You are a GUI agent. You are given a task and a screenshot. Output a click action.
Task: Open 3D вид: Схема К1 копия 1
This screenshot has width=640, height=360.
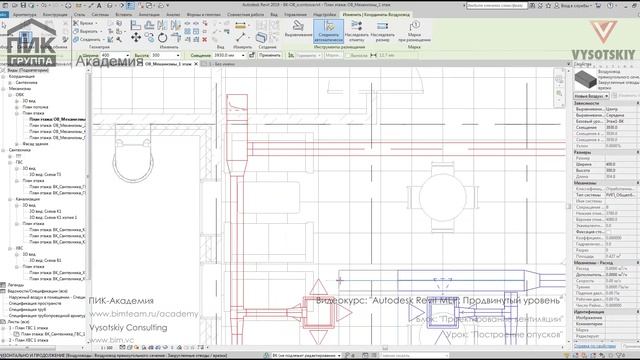(53, 218)
